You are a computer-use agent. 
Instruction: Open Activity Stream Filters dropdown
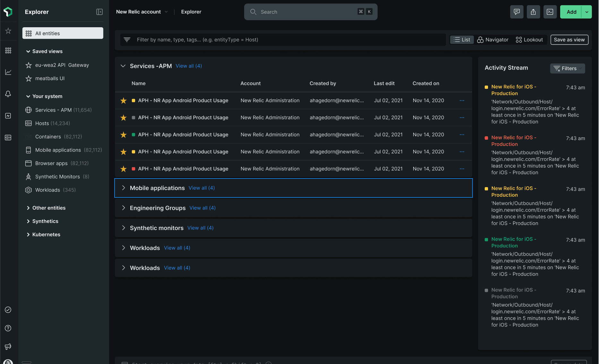point(568,68)
